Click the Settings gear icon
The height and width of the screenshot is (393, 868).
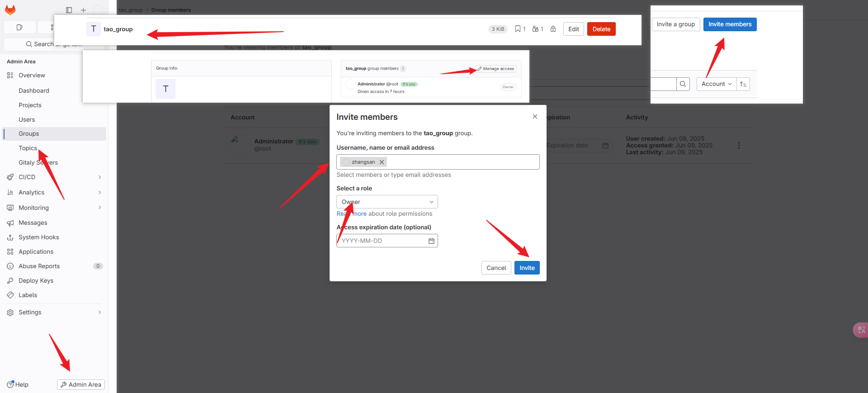10,313
